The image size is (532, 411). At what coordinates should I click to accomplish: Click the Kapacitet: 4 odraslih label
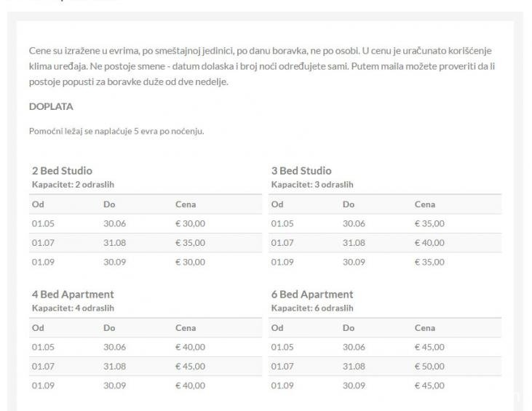(73, 308)
